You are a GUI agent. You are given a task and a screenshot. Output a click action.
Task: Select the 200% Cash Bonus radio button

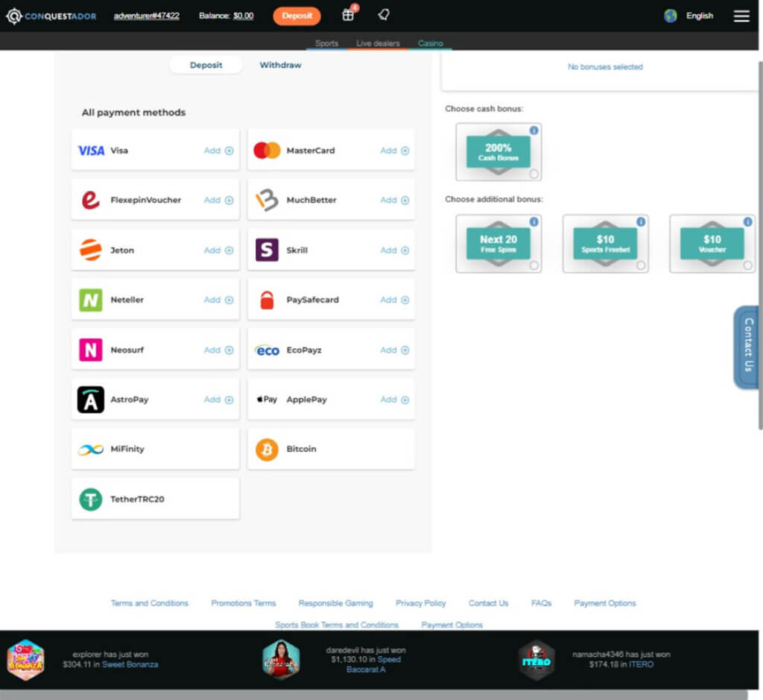tap(534, 174)
